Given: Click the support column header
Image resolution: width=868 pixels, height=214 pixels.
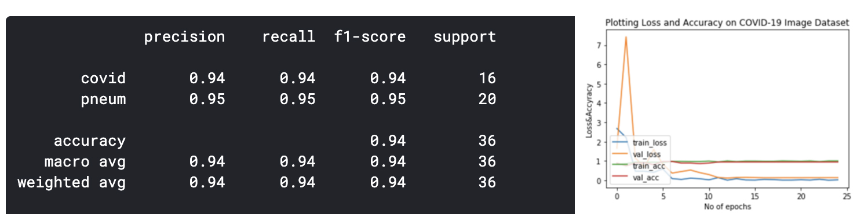Looking at the screenshot, I should [x=465, y=38].
